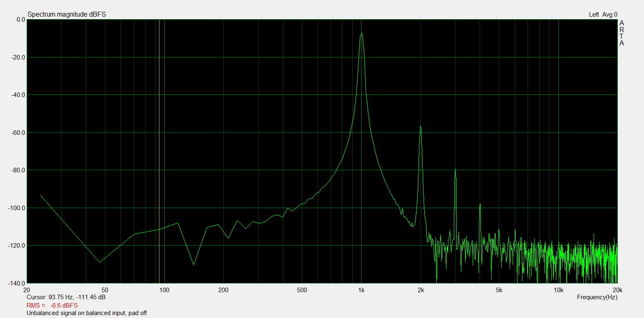644x318 pixels.
Task: Click the '50' frequency axis label
Action: point(105,290)
